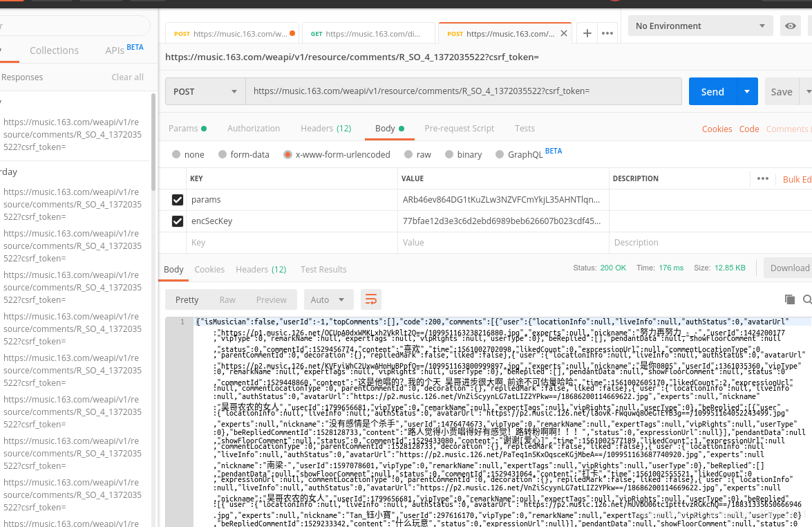Image resolution: width=812 pixels, height=527 pixels.
Task: Open the No Environment dropdown
Action: pos(700,26)
